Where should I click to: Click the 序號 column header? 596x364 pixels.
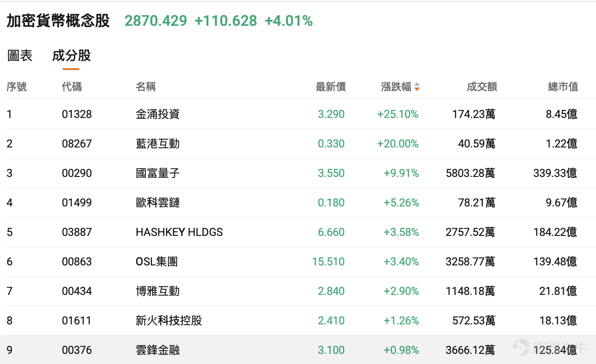pos(17,87)
